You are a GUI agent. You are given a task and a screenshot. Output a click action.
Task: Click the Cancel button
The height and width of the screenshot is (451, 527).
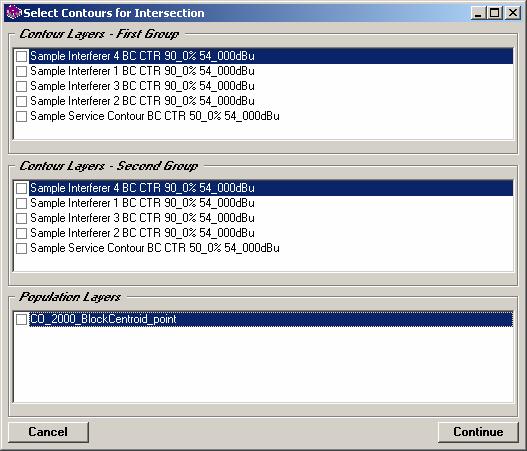point(48,432)
